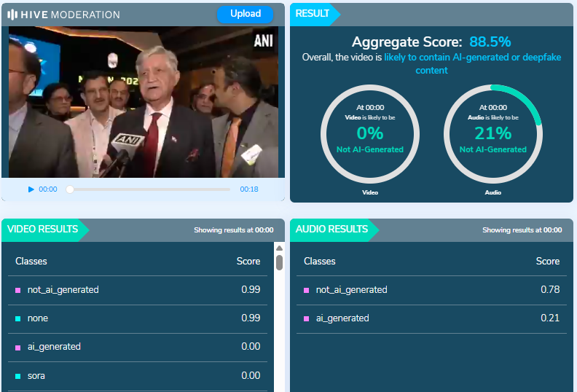Image resolution: width=577 pixels, height=392 pixels.
Task: Select the Audio Results panel header
Action: 332,230
